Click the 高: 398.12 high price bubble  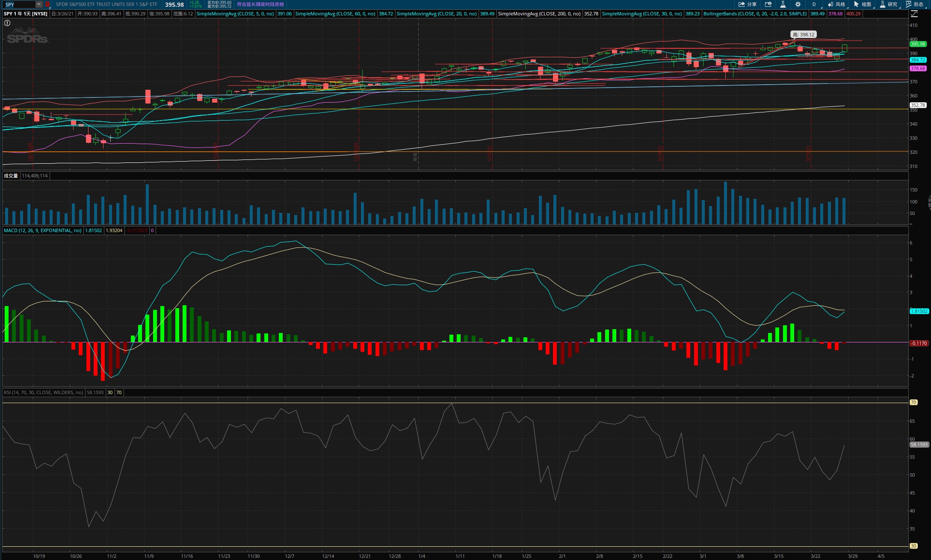tap(804, 35)
